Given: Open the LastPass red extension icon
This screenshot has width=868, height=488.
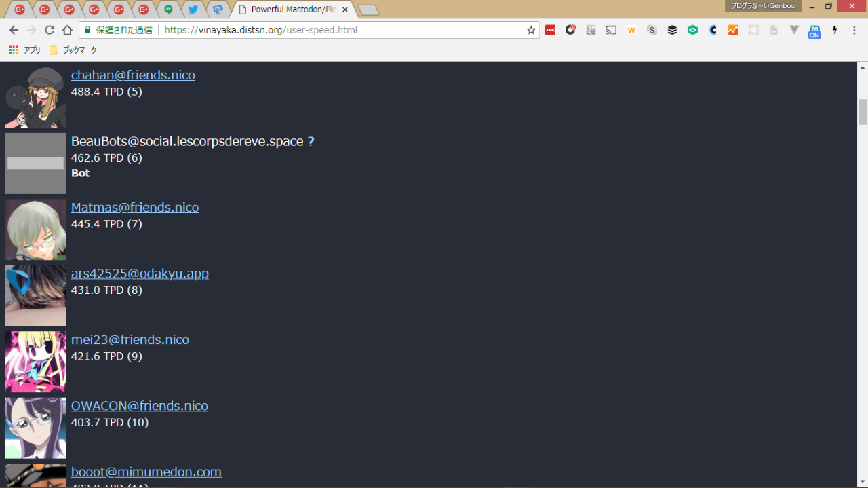Looking at the screenshot, I should click(x=550, y=30).
